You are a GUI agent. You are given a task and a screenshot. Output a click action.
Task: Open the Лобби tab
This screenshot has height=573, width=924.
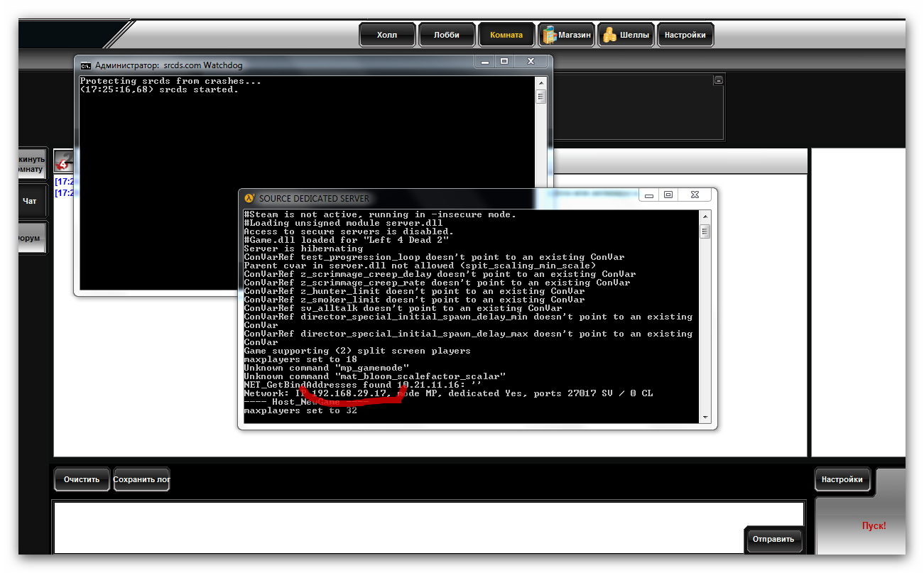447,35
